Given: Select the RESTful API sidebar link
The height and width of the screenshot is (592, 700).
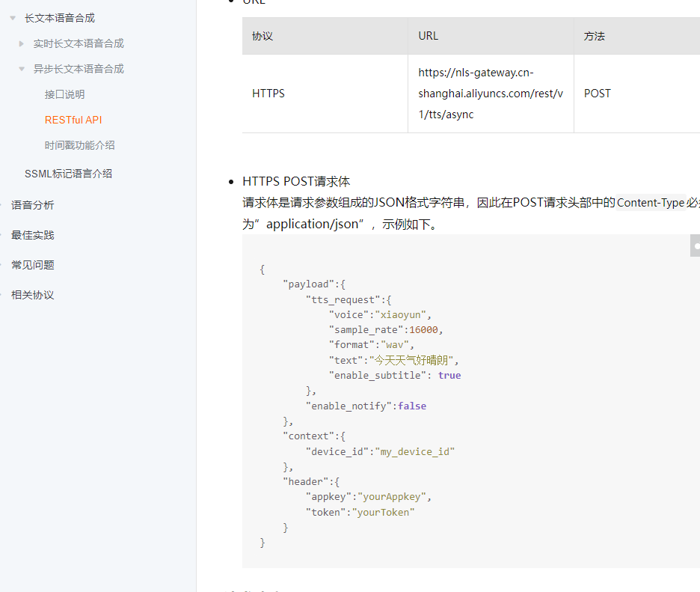Looking at the screenshot, I should coord(73,120).
